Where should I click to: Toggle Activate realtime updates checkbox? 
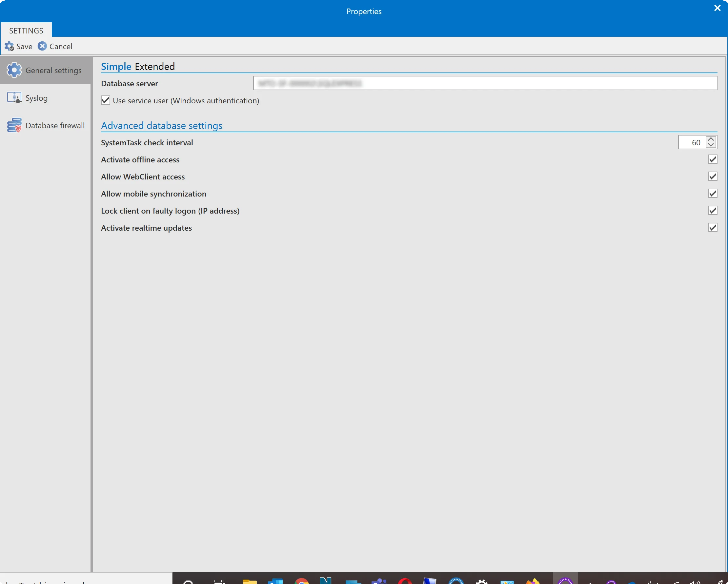click(713, 227)
